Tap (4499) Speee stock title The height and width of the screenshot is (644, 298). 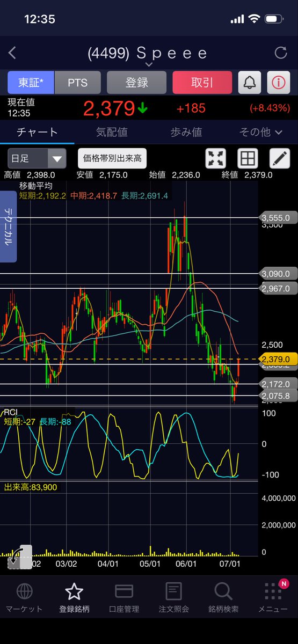point(148,53)
